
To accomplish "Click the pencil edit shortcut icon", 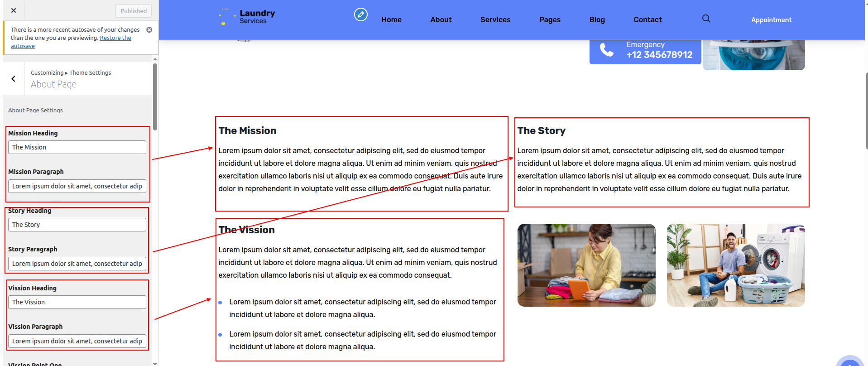I will 360,15.
